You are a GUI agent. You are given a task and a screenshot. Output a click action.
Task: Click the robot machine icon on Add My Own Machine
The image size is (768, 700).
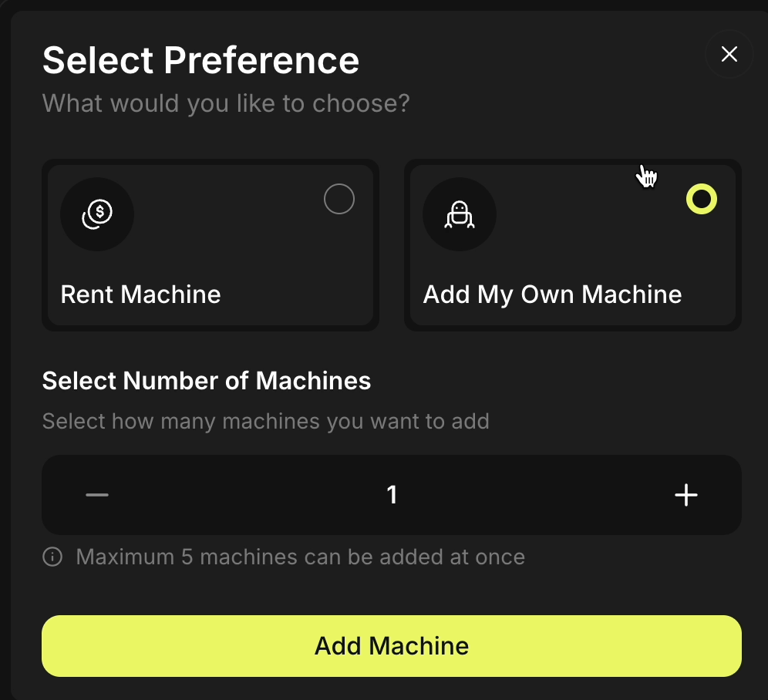[x=460, y=214]
